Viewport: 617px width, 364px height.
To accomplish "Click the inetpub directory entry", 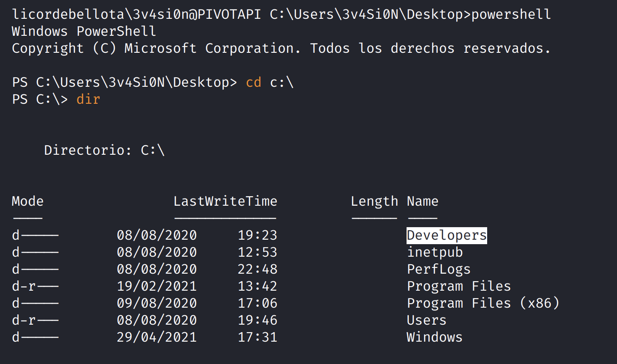I will 434,252.
